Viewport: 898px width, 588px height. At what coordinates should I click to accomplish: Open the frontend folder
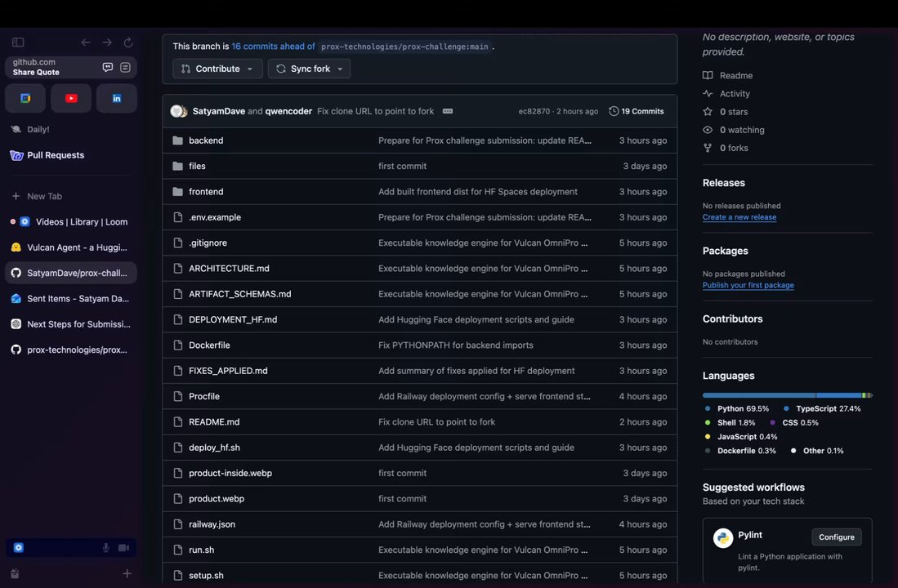206,192
